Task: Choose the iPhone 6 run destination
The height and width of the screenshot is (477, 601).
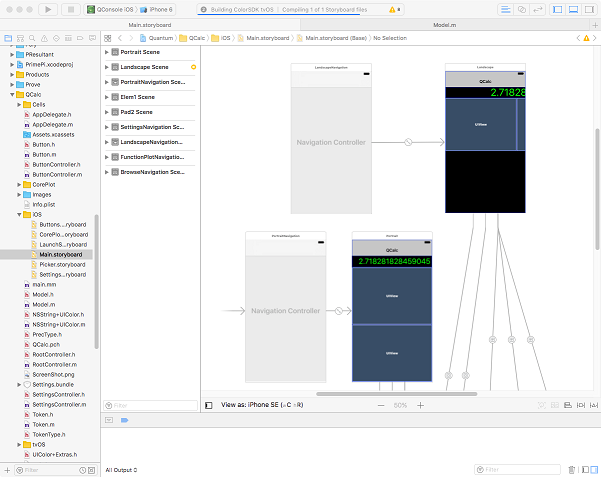Action: point(157,10)
